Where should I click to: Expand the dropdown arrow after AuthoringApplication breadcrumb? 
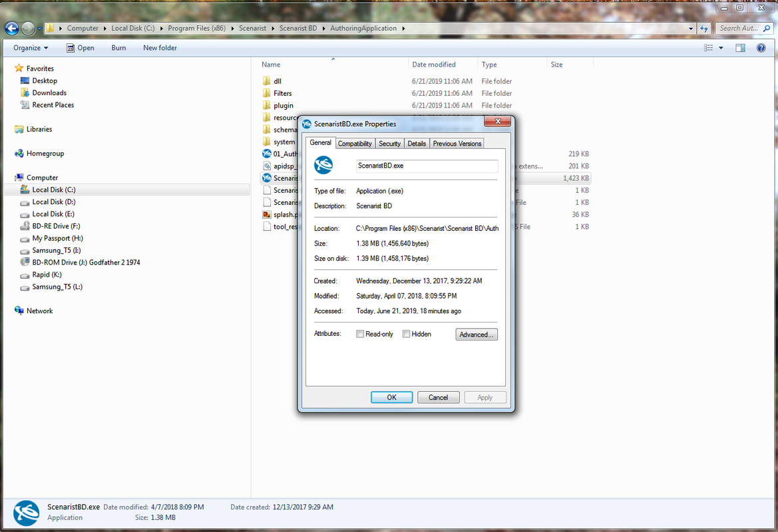(x=403, y=28)
